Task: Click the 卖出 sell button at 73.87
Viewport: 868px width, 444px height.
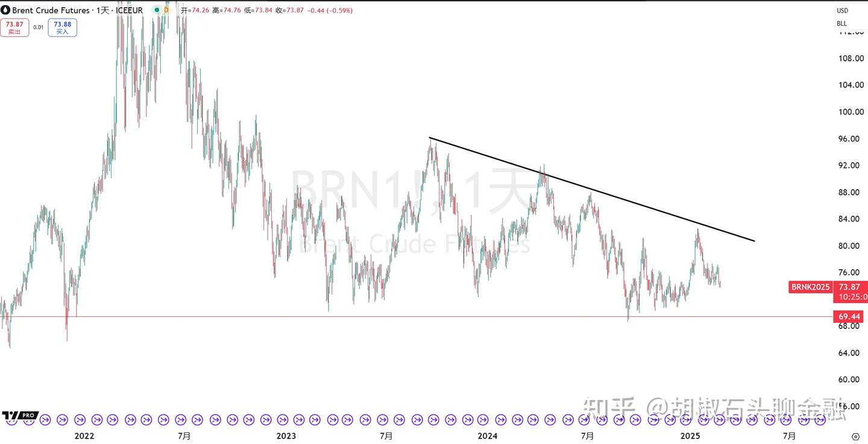Action: click(x=14, y=28)
